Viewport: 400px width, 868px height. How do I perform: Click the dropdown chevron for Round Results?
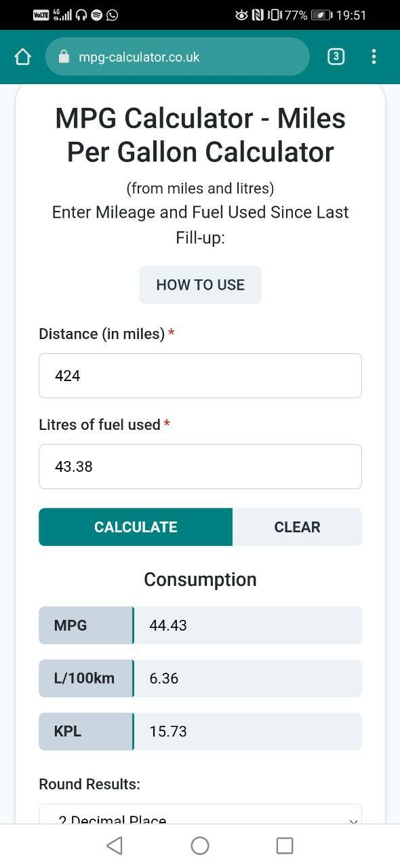(353, 821)
